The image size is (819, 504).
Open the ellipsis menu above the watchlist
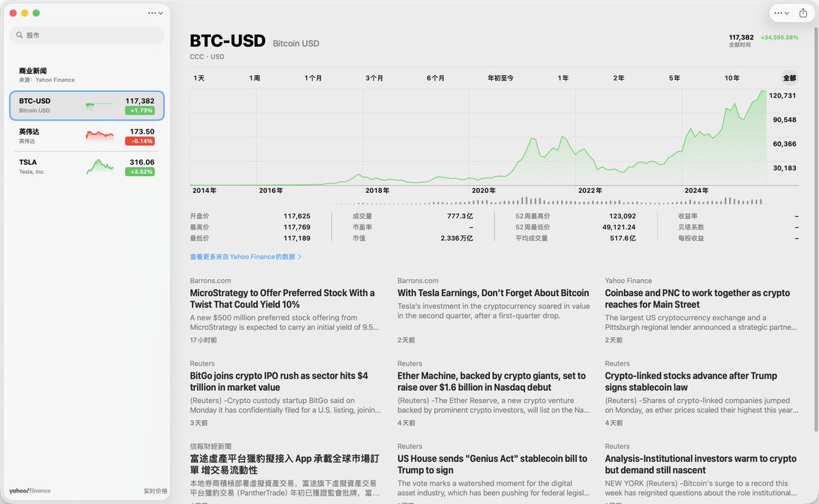(155, 13)
